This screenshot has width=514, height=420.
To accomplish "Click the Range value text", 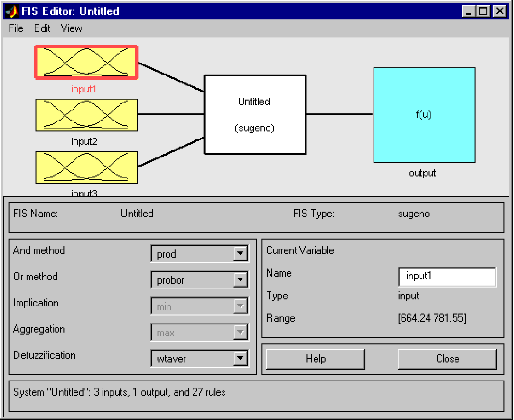I will pos(432,318).
